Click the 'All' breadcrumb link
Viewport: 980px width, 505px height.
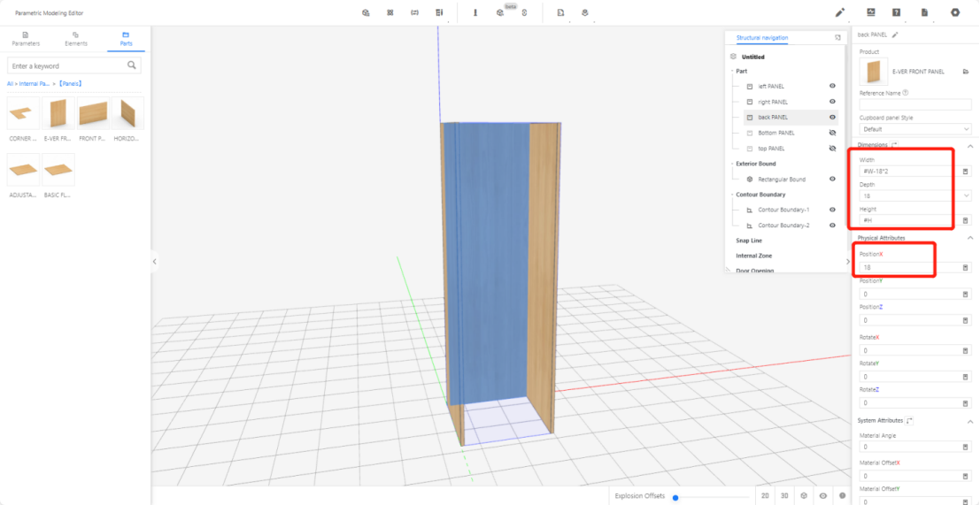pyautogui.click(x=11, y=83)
